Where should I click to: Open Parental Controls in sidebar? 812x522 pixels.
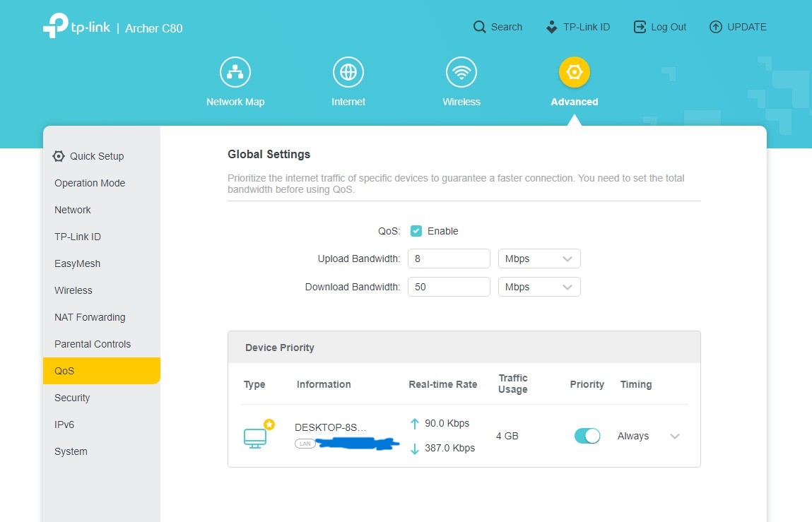[x=102, y=344]
